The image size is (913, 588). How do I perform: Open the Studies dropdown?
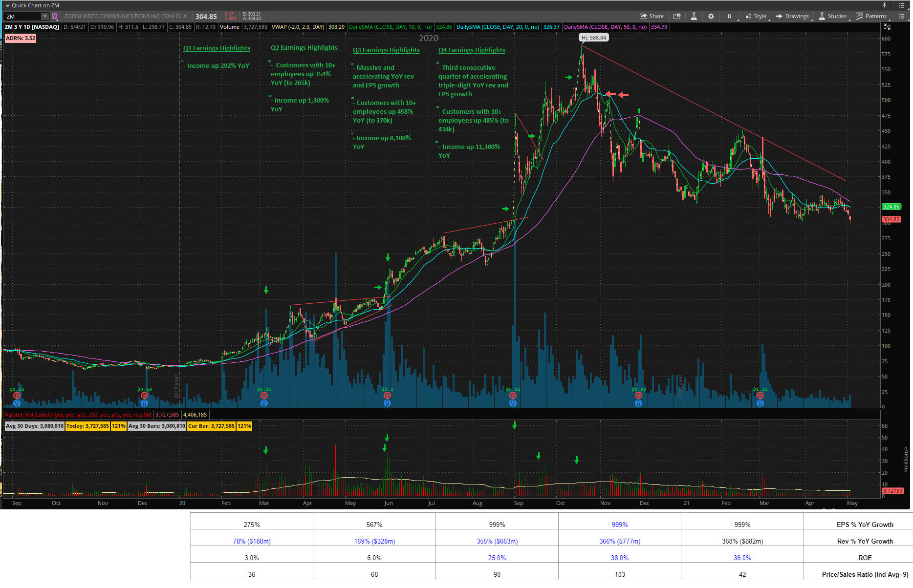[x=833, y=16]
